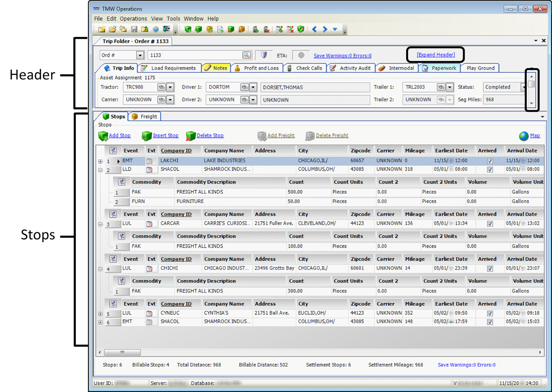Toggle the Arrived checkbox for stop 1 LAKCHI
This screenshot has width=552, height=392.
click(490, 161)
